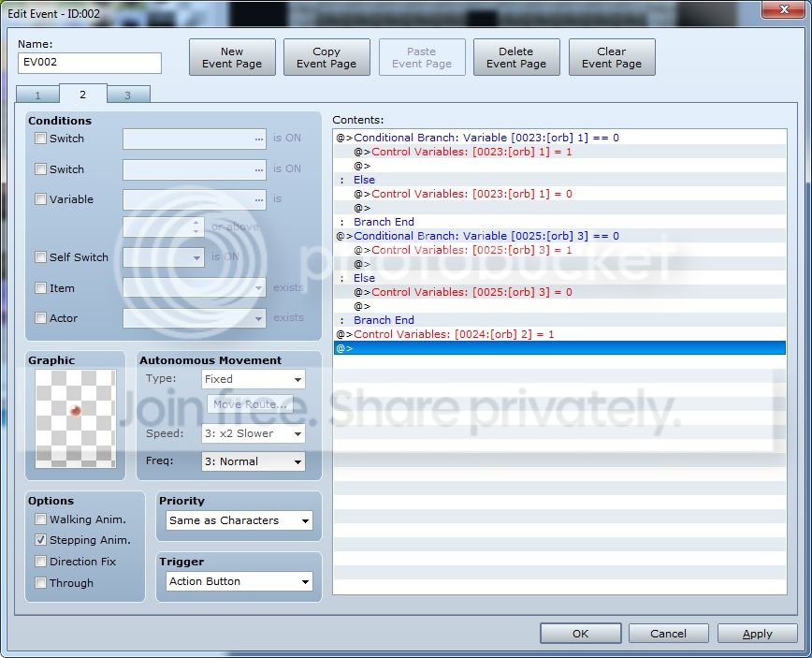Click inside the event Name field
The width and height of the screenshot is (812, 658).
coord(90,63)
